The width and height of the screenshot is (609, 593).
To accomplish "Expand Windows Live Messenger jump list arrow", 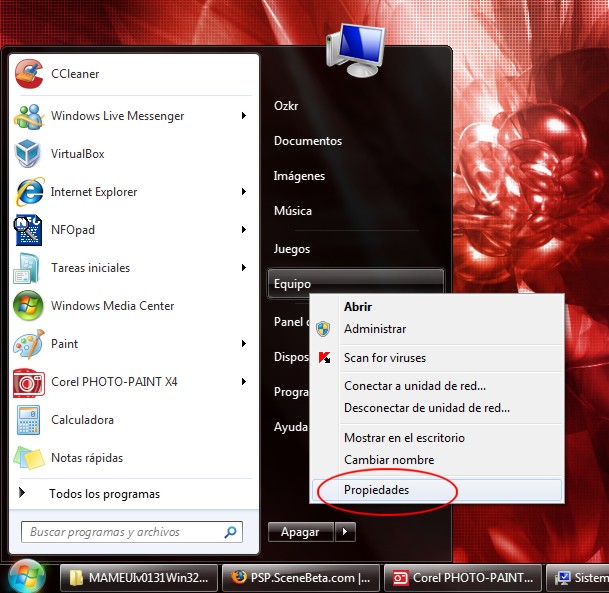I will click(244, 115).
